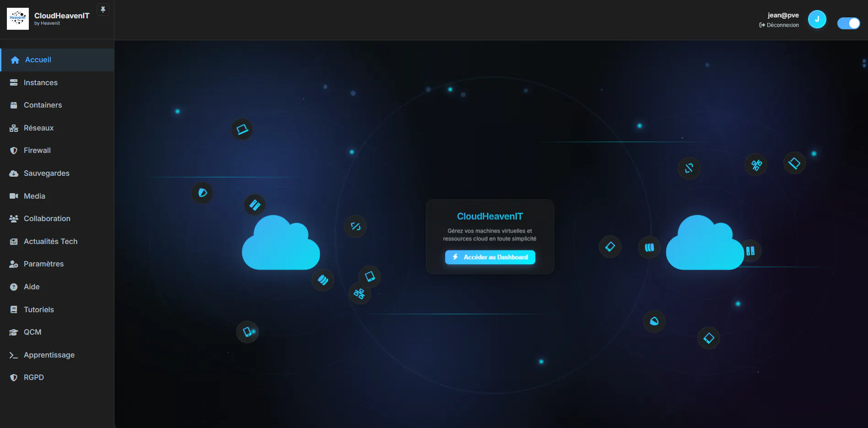868x428 pixels.
Task: Click the QCM graduation cap icon
Action: pyautogui.click(x=14, y=332)
